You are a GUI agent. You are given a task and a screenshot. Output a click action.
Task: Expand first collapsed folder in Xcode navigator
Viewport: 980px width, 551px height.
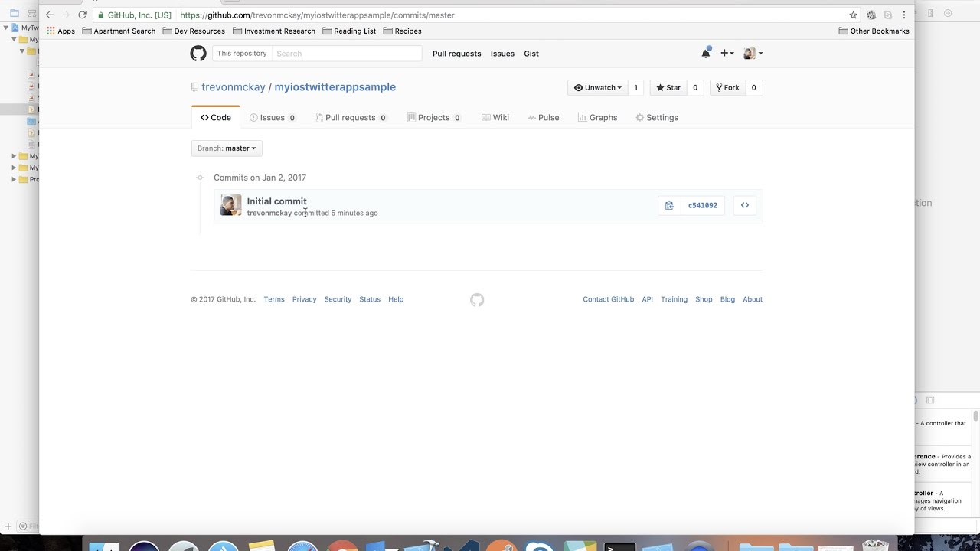pyautogui.click(x=14, y=156)
